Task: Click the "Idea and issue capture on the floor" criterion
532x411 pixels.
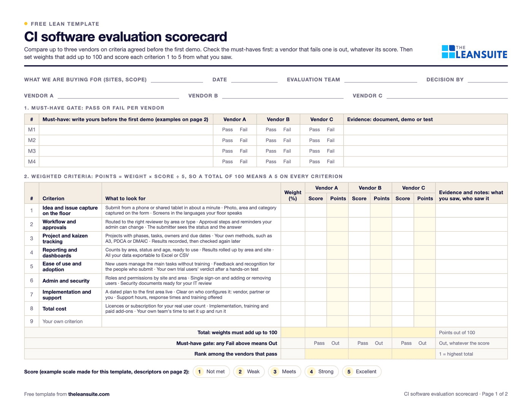Action: tap(70, 211)
